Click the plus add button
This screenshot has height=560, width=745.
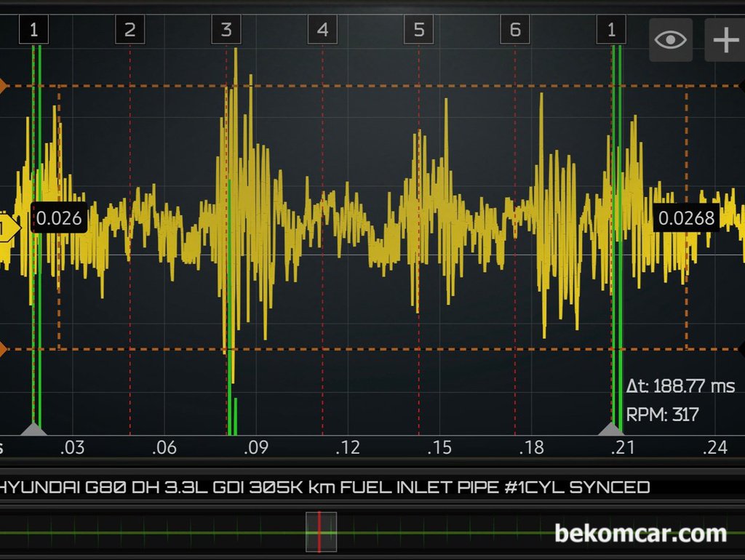pos(725,39)
